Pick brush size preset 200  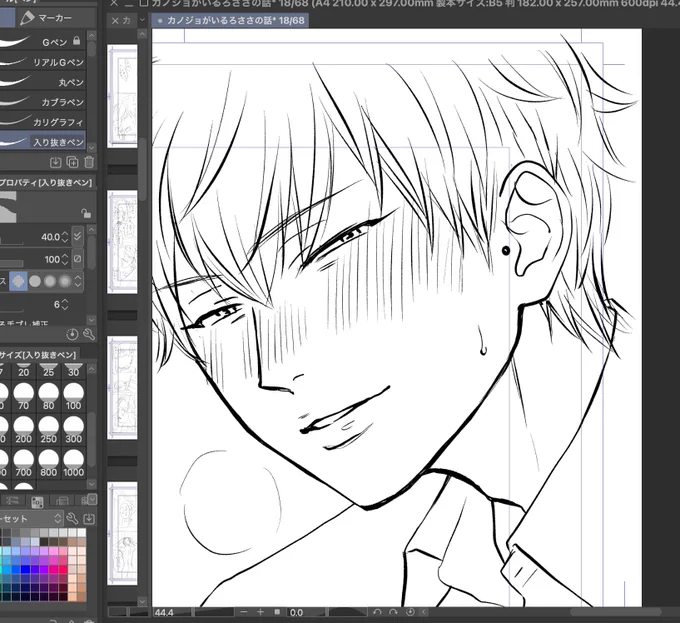pos(23,430)
